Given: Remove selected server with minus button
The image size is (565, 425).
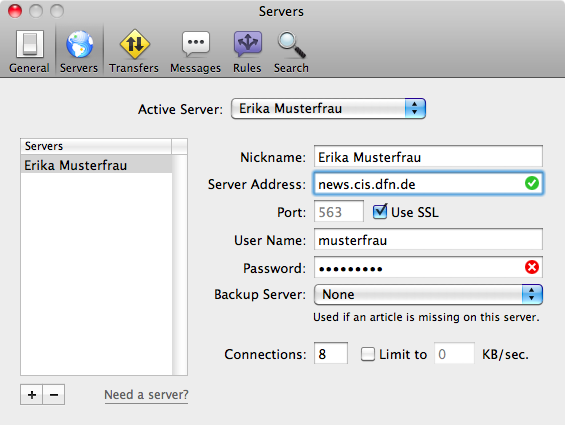Looking at the screenshot, I should tap(54, 395).
